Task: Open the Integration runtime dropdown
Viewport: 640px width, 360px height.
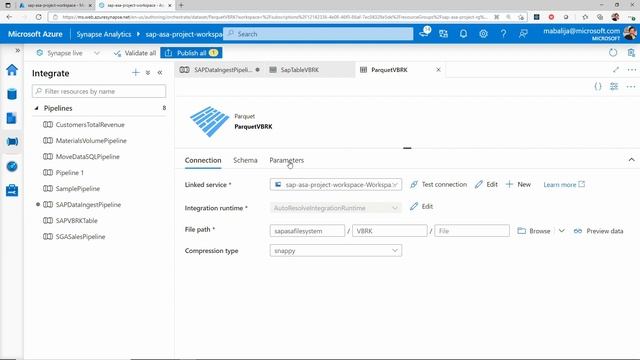Action: (x=336, y=208)
